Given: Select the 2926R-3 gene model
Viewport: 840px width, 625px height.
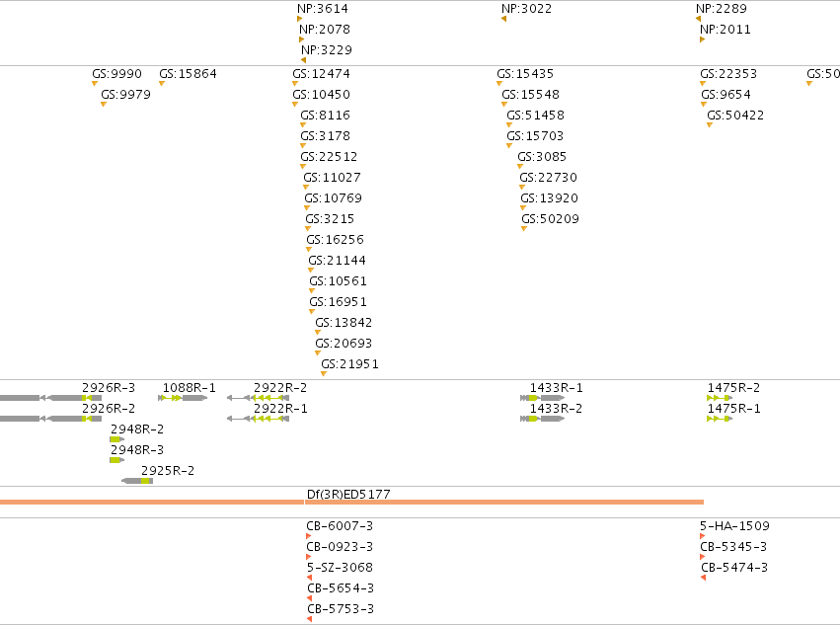Looking at the screenshot, I should [x=50, y=398].
